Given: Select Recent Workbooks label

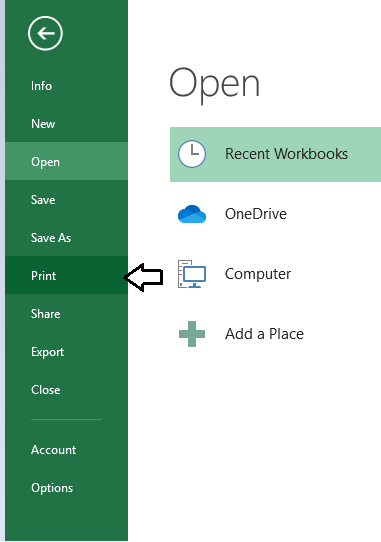Looking at the screenshot, I should click(286, 154).
